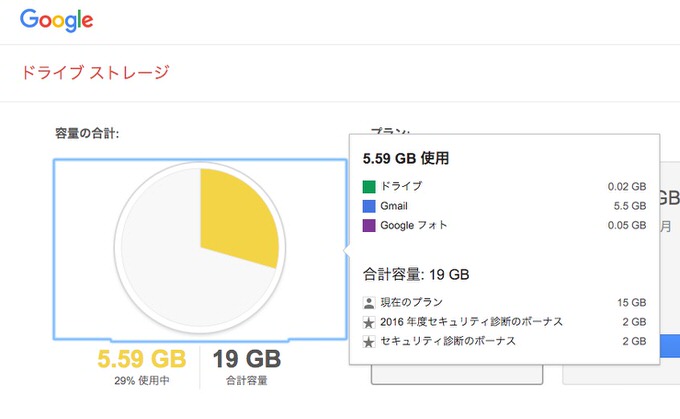Click the 5.59 GB yellow usage figure
The height and width of the screenshot is (419, 680).
[141, 359]
